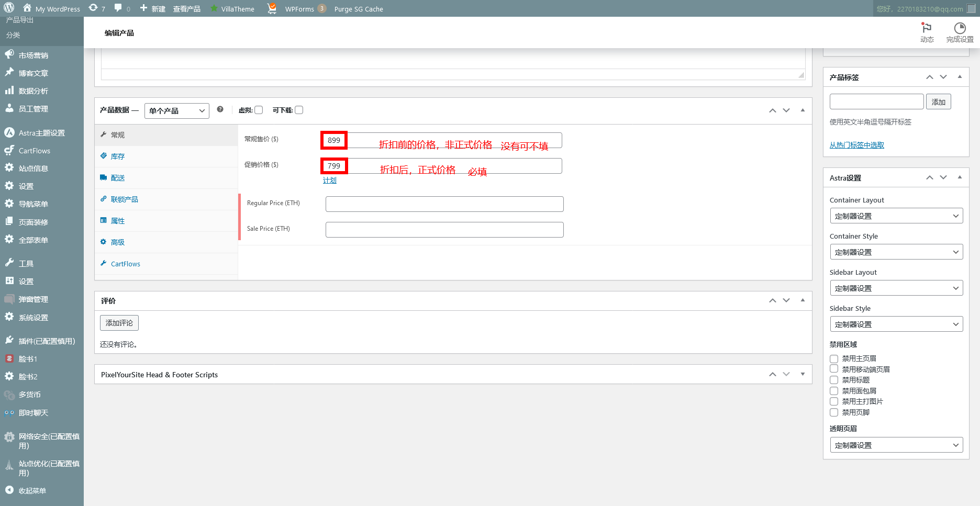Open the My WordPress home icon
Viewport: 980px width, 506px height.
pos(27,8)
